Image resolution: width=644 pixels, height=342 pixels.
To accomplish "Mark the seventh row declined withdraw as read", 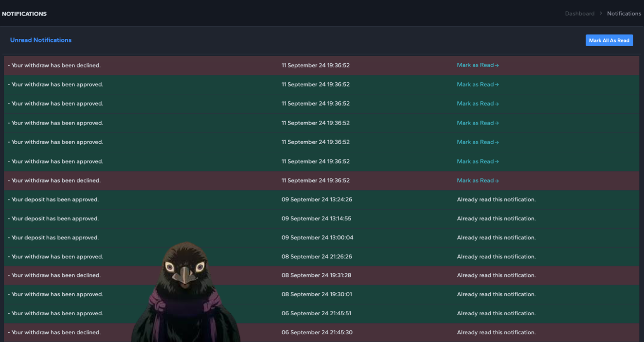I will [x=478, y=180].
